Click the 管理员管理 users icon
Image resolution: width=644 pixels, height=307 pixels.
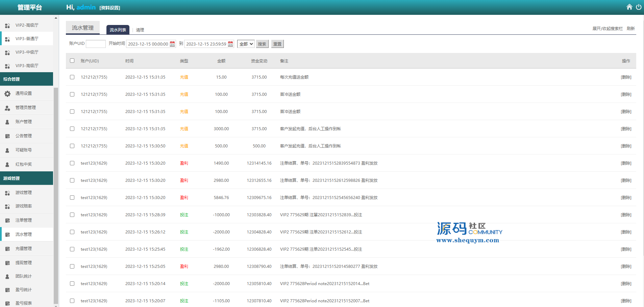pyautogui.click(x=7, y=108)
